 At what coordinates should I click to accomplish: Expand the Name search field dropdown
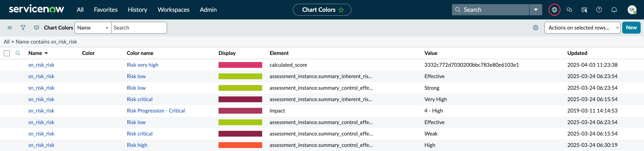[93, 27]
